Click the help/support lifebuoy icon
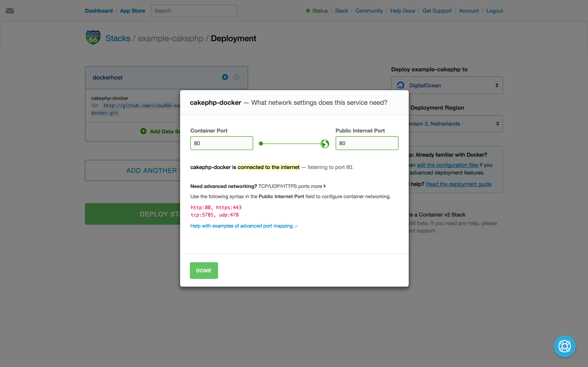The height and width of the screenshot is (367, 588). pyautogui.click(x=565, y=346)
